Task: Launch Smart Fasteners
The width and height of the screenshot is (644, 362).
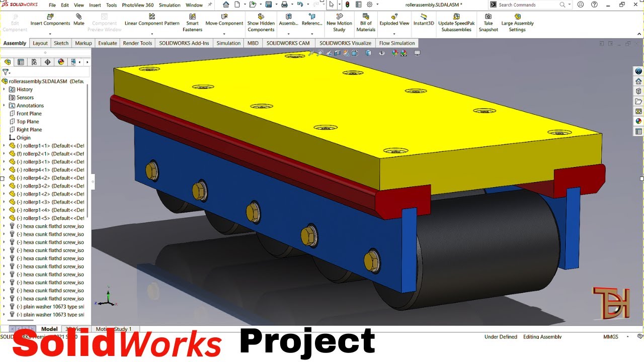Action: pyautogui.click(x=192, y=23)
